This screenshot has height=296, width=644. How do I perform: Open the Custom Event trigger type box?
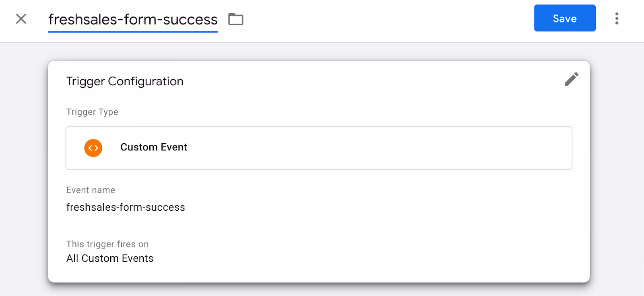tap(319, 148)
